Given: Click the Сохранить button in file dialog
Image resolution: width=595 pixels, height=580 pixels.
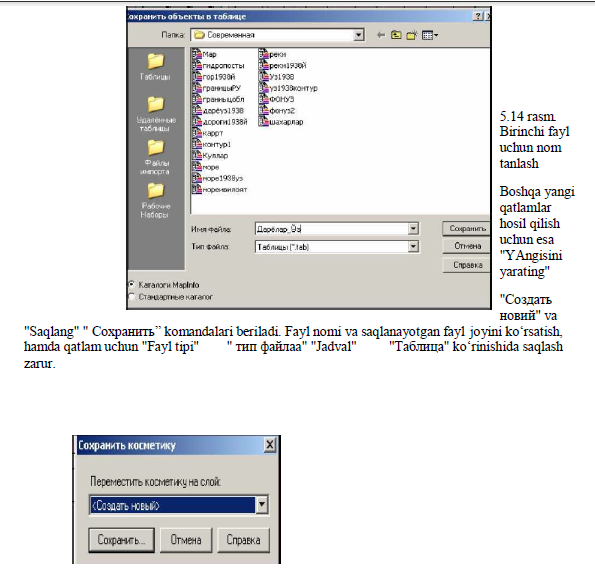Looking at the screenshot, I should coord(467,229).
